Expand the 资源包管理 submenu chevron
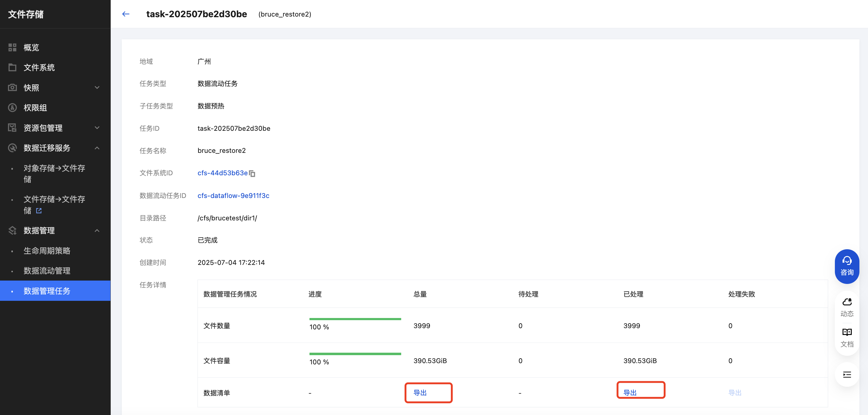 pyautogui.click(x=97, y=128)
